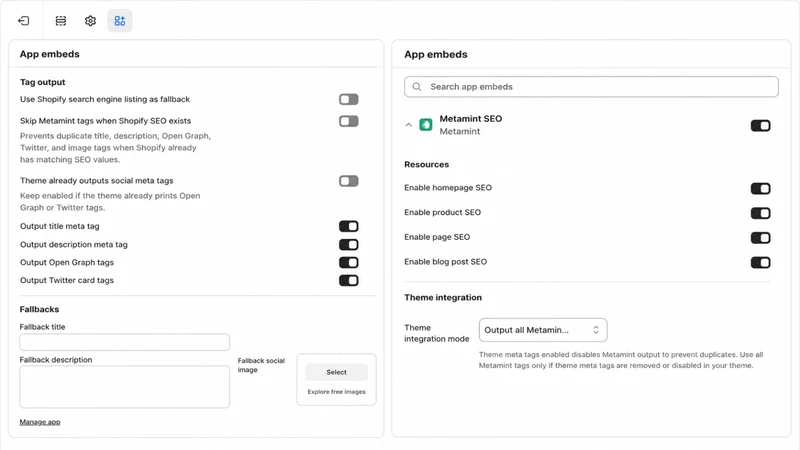Viewport: 800px width, 450px height.
Task: Click the Theme integration mode label
Action: coord(437,333)
